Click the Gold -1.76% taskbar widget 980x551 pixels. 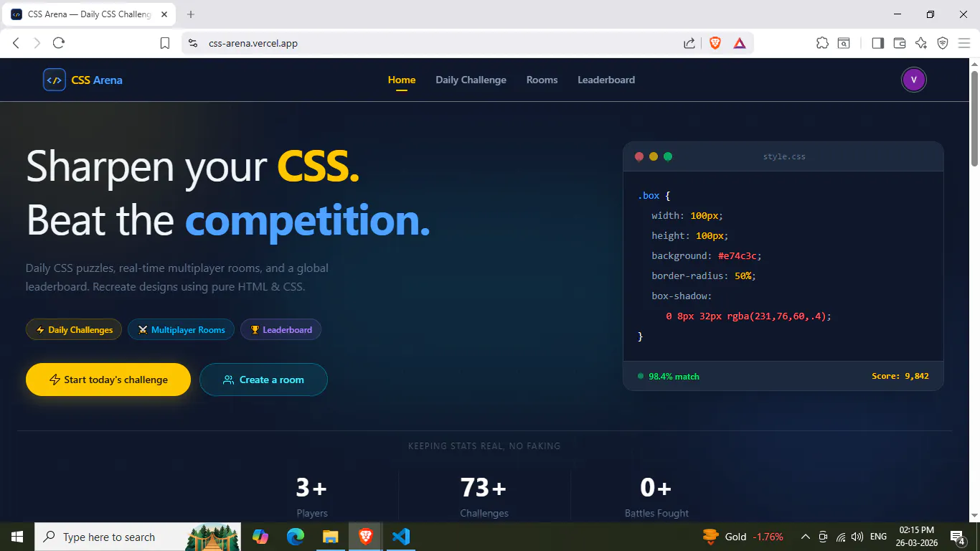pyautogui.click(x=743, y=537)
